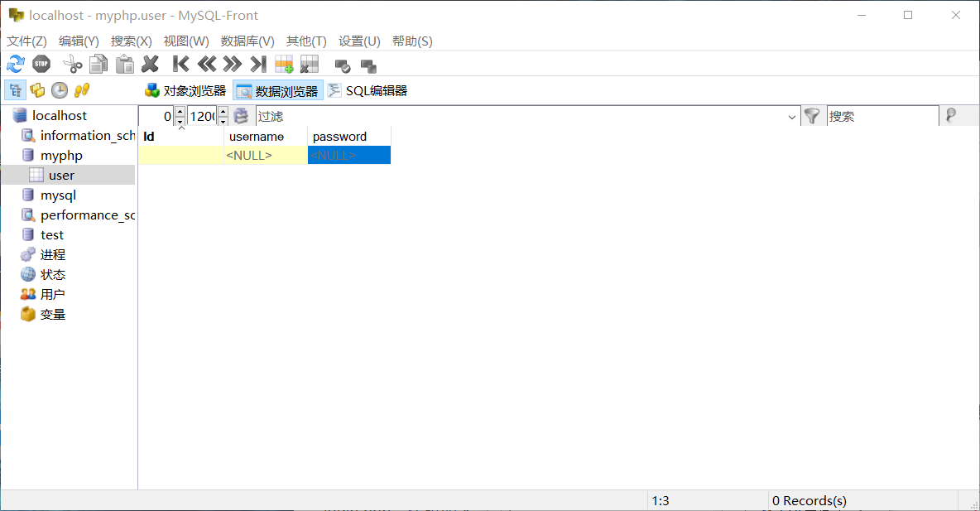Open the 视图(W) menu
The width and height of the screenshot is (980, 511).
tap(186, 41)
